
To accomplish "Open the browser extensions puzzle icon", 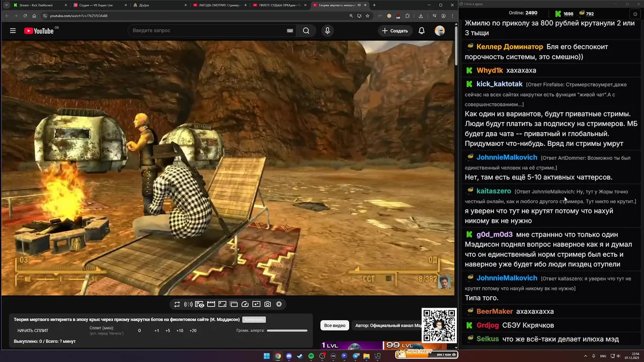I will click(x=408, y=16).
